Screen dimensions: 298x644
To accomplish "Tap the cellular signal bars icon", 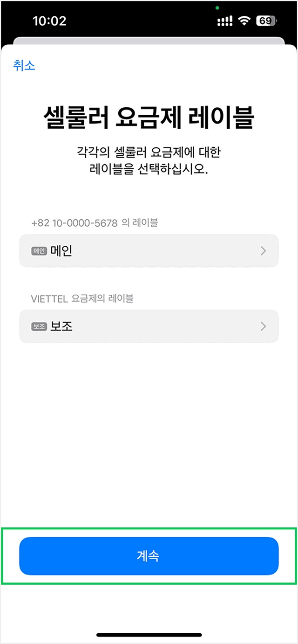I will [x=224, y=21].
